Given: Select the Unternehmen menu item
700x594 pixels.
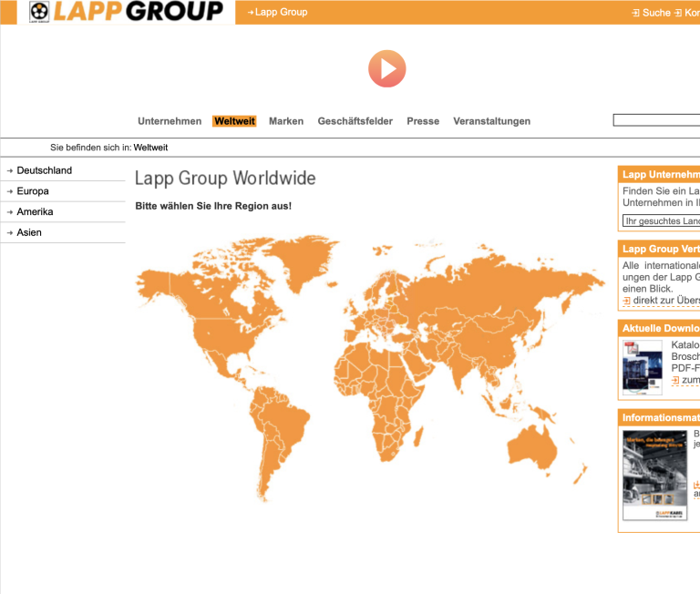Looking at the screenshot, I should coord(170,121).
